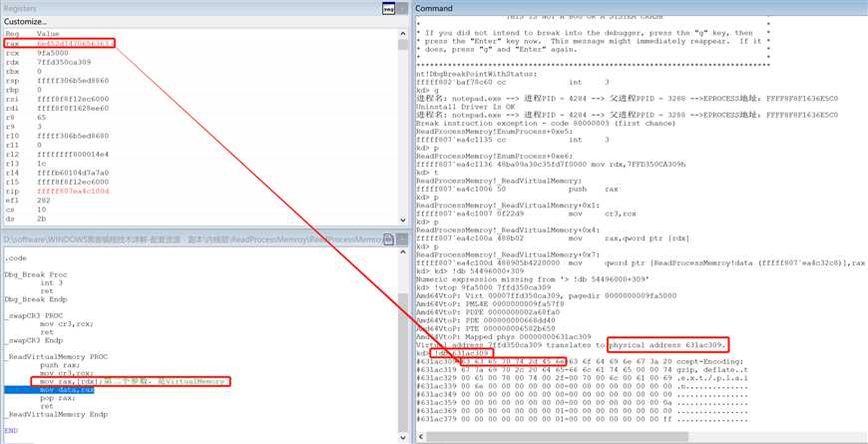The image size is (868, 444).
Task: Select the r15 register value
Action: 73,183
